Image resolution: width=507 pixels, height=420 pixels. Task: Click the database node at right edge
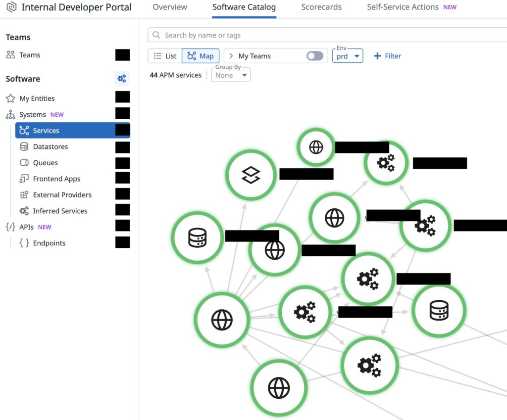(x=439, y=310)
